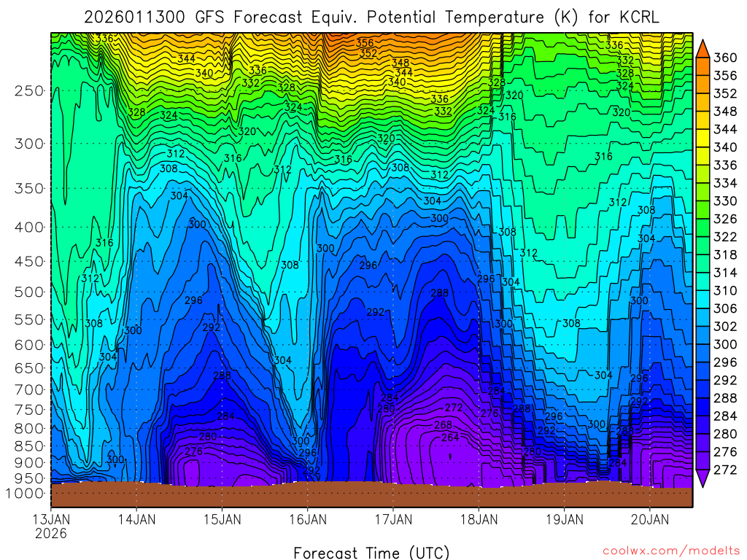The width and height of the screenshot is (747, 560).
Task: Select the 18JAN date label
Action: click(x=479, y=519)
